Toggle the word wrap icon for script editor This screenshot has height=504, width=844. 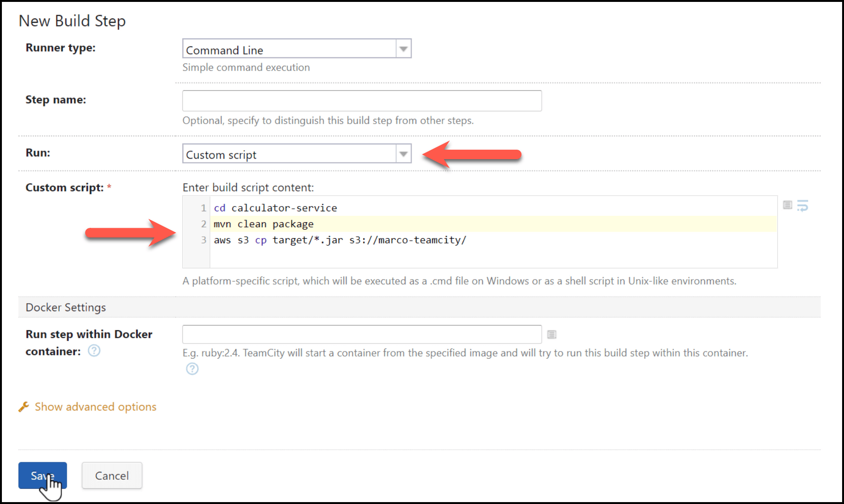click(802, 206)
